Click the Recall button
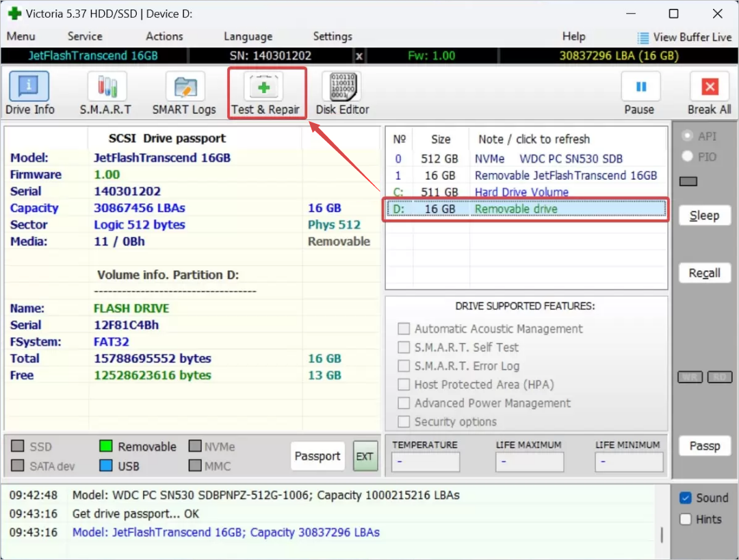 point(705,273)
